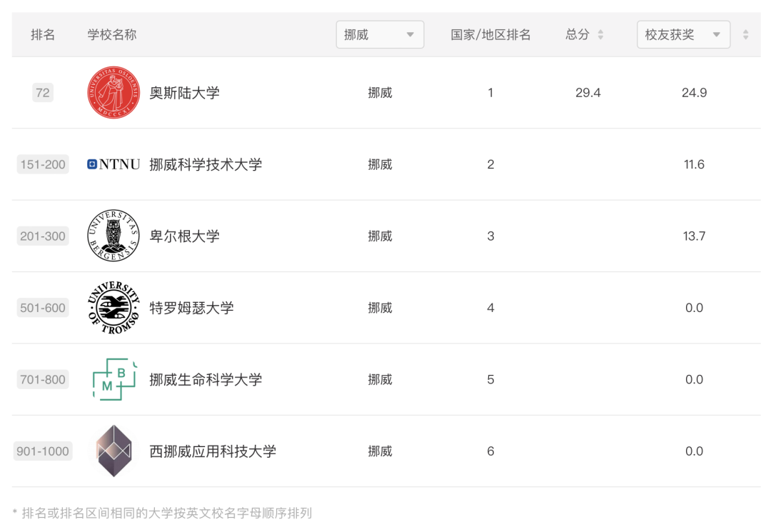Click the alumni score 11.6
Viewport: 771px width, 532px height.
tap(695, 164)
